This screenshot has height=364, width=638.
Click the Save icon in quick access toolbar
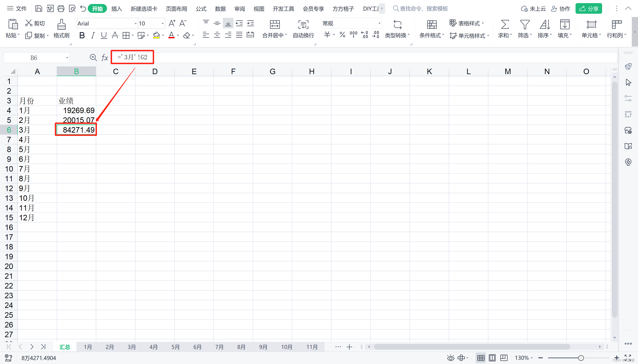click(x=39, y=9)
